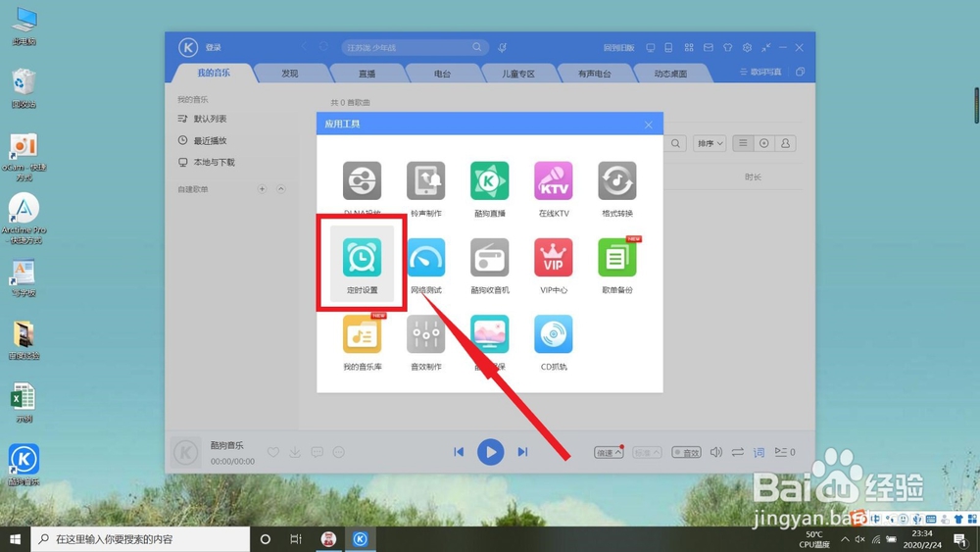Open the CD抓轨 CD ripping tool

[x=553, y=342]
